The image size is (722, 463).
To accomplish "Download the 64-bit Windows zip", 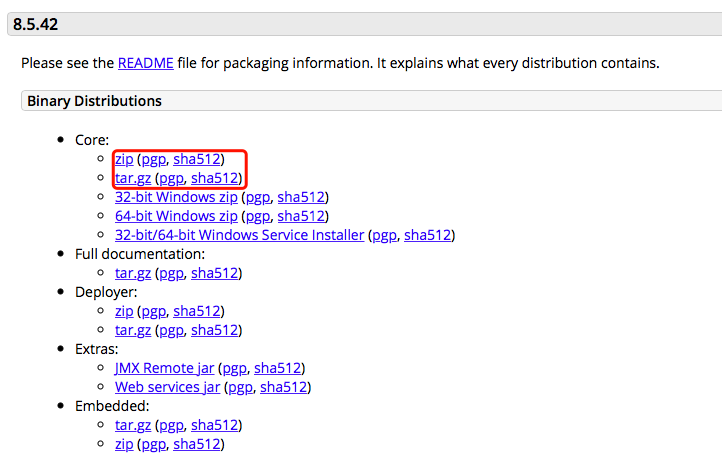I will tap(176, 216).
